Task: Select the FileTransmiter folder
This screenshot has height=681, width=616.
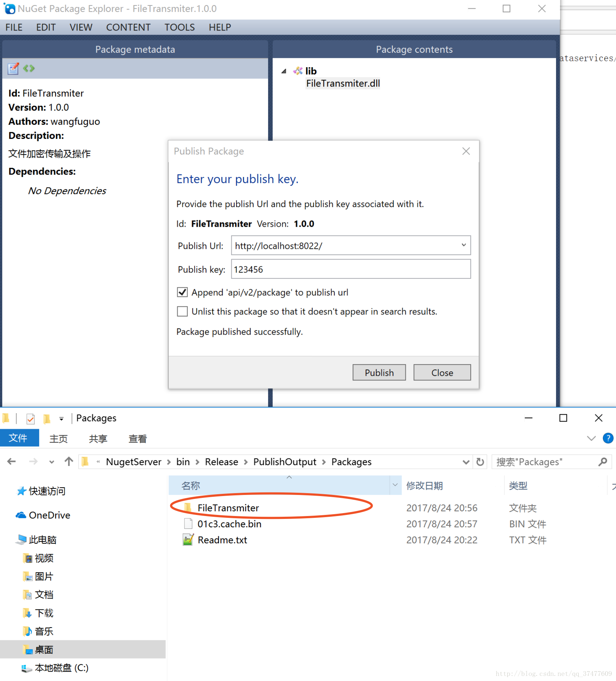Action: tap(228, 508)
